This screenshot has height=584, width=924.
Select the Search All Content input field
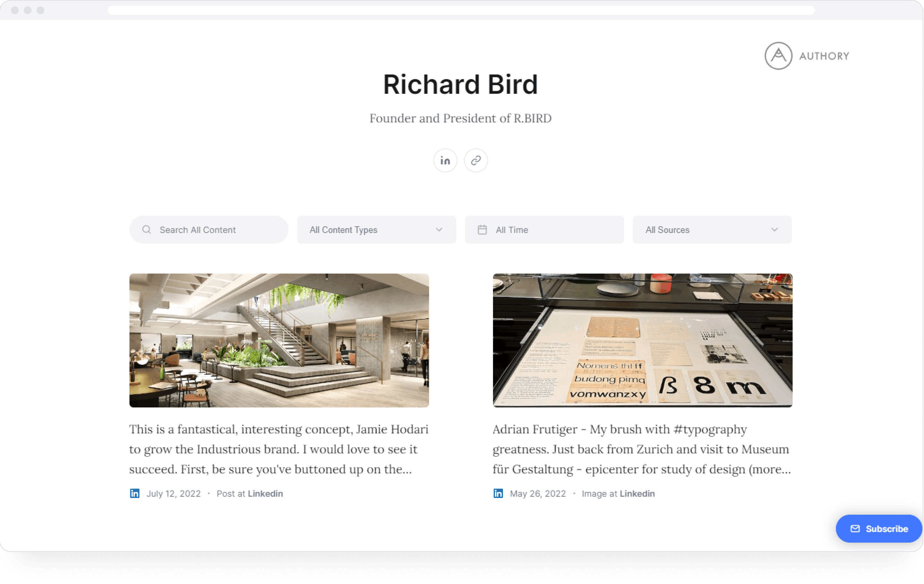(x=209, y=230)
